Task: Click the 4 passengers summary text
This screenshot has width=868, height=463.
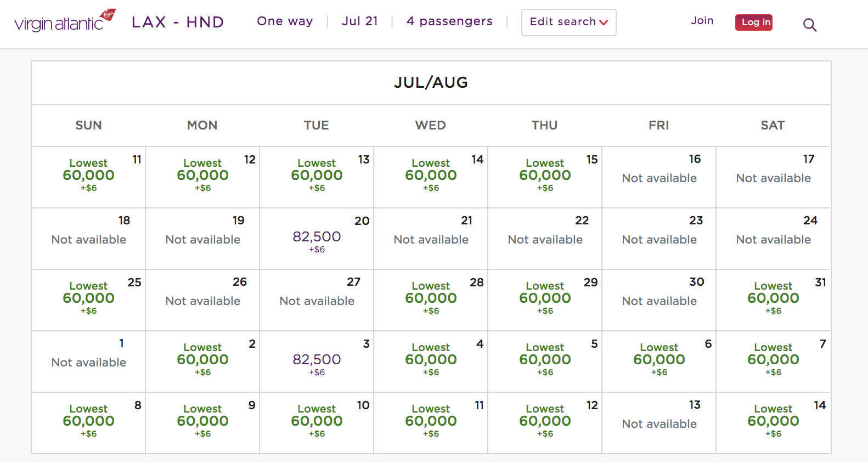Action: (x=449, y=21)
